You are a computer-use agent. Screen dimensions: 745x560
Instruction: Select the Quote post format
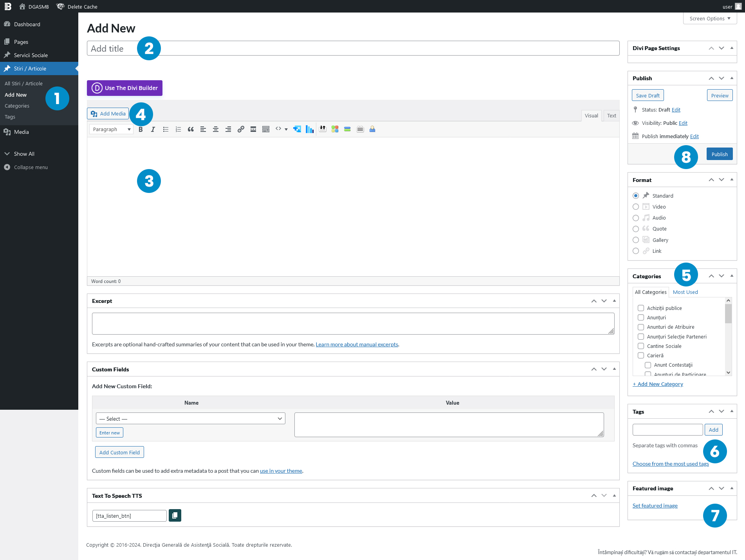pyautogui.click(x=636, y=229)
